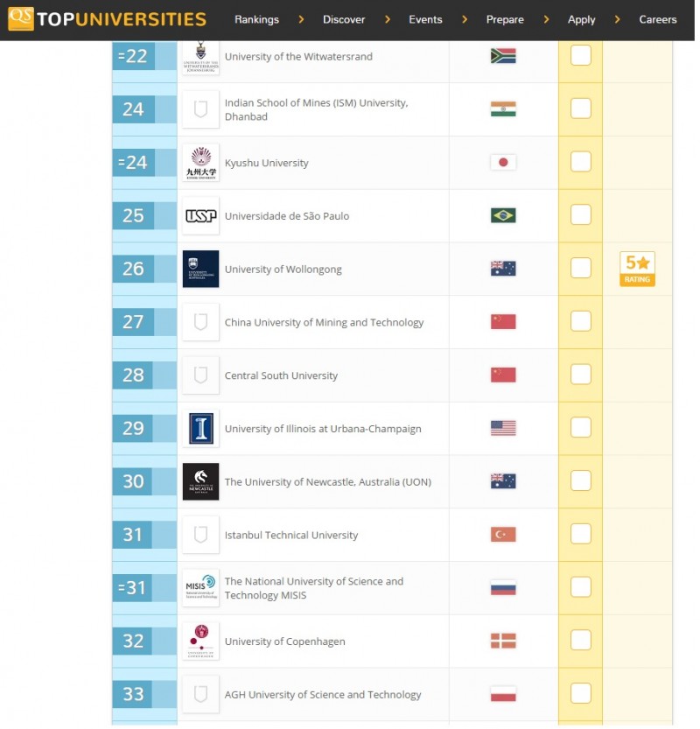
Task: Click the University of Copenhagen logo
Action: (x=200, y=641)
